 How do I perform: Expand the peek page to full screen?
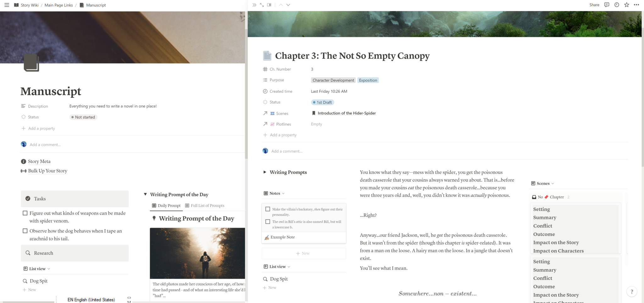262,5
